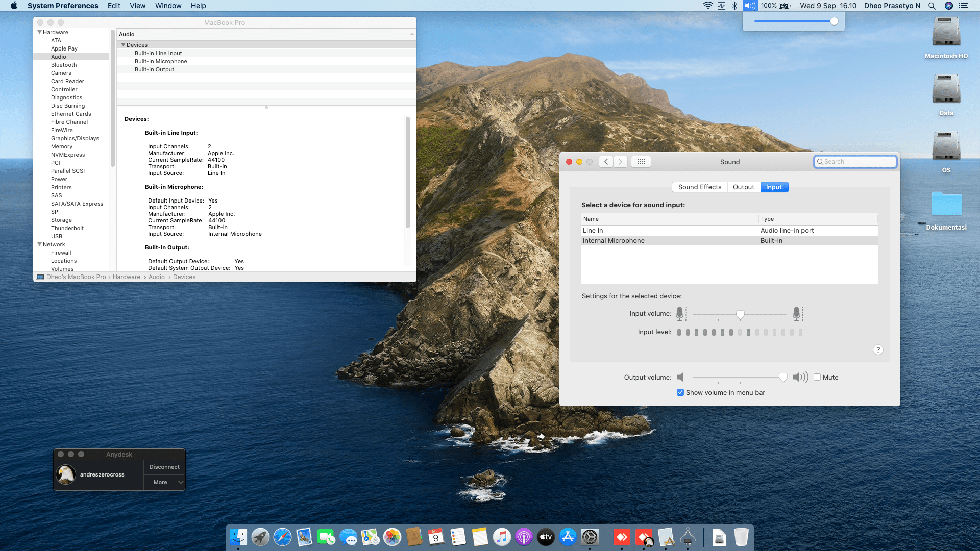
Task: Switch to Output tab
Action: coord(744,187)
